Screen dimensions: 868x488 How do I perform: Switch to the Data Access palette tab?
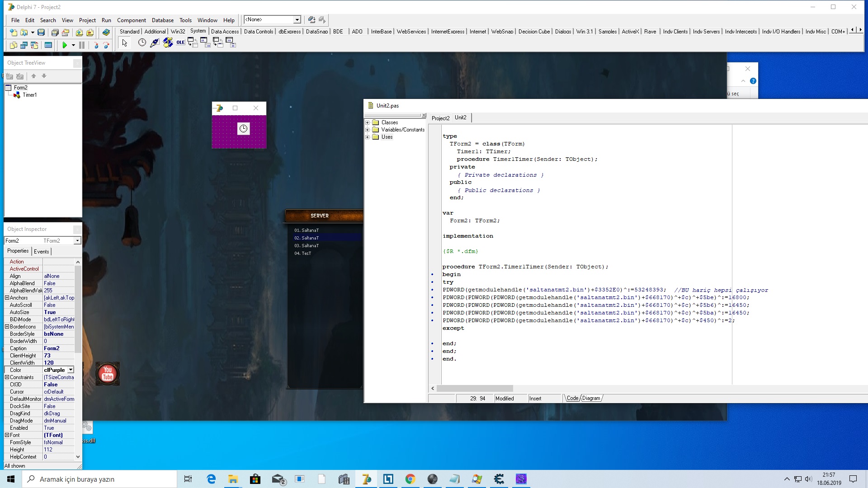[225, 32]
